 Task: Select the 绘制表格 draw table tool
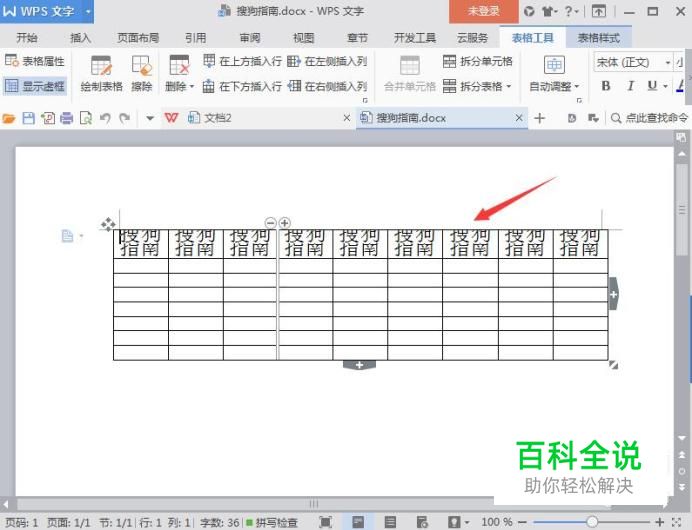(x=102, y=73)
